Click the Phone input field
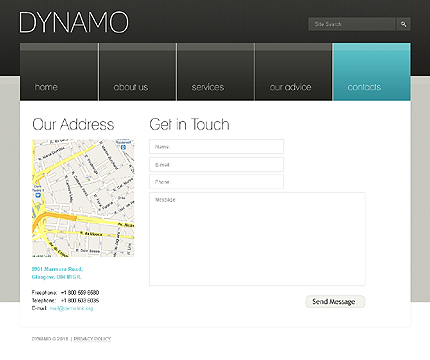The image size is (430, 360). (x=216, y=182)
